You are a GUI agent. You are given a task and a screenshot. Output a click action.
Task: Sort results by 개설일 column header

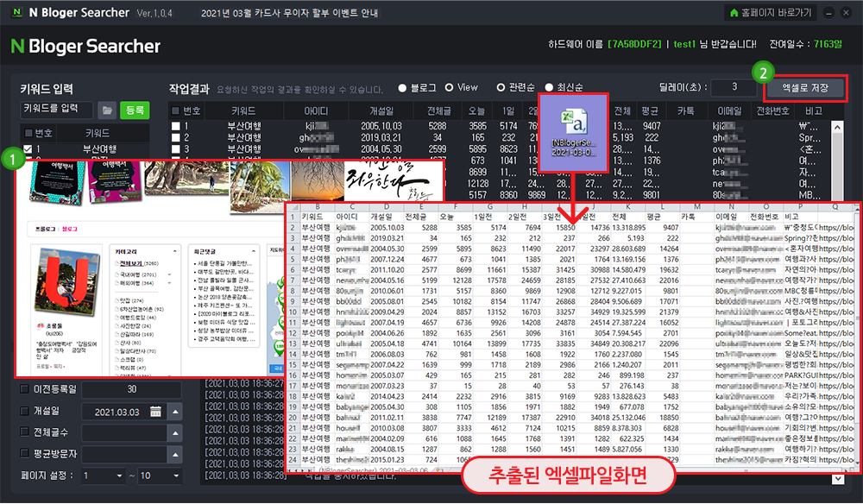(381, 110)
